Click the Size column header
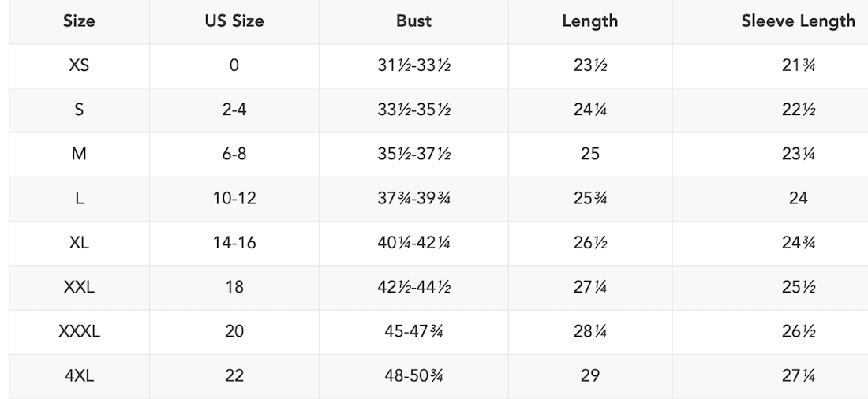 pos(79,21)
